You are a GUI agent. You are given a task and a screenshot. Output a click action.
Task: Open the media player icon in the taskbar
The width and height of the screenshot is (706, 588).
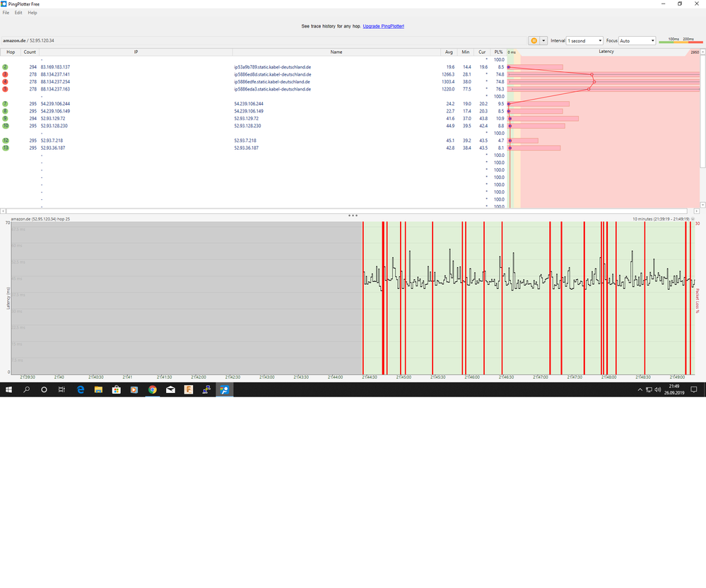(x=134, y=390)
